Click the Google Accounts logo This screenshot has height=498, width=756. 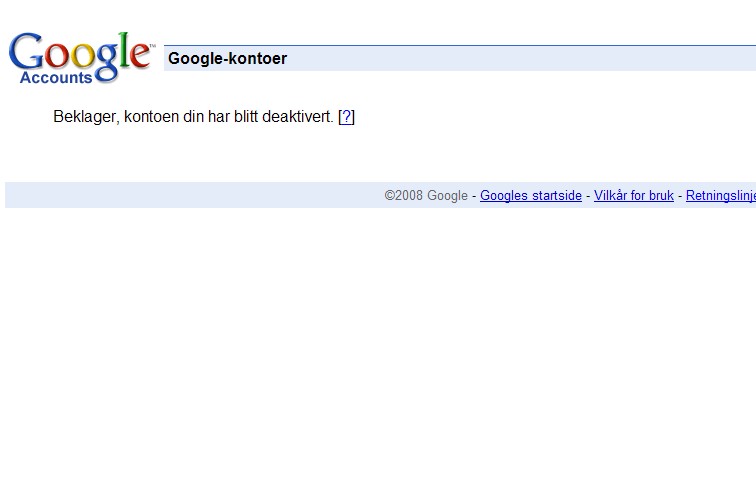(x=81, y=58)
